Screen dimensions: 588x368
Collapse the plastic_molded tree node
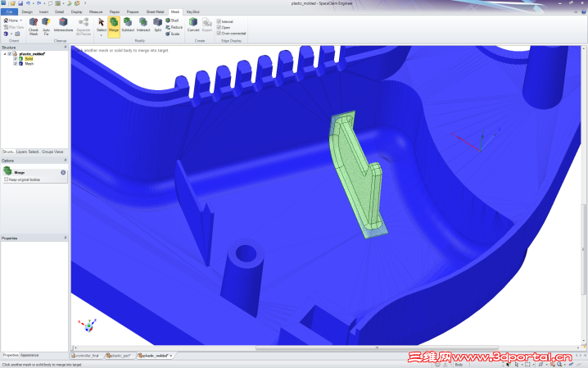click(x=5, y=54)
